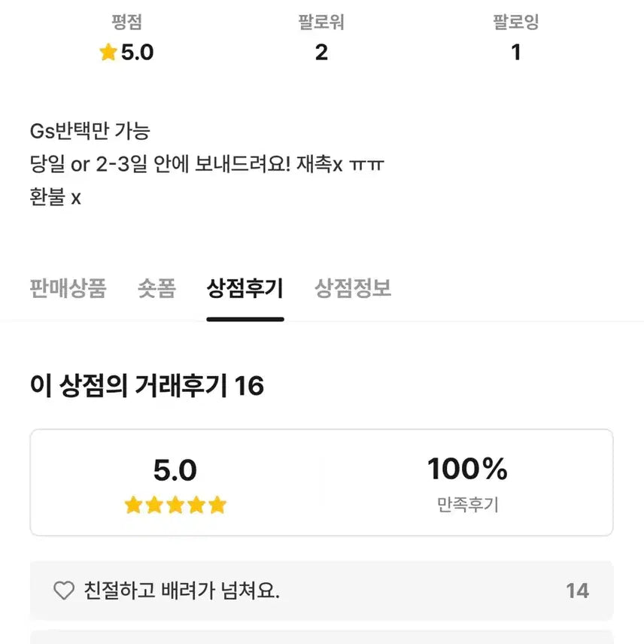Tap the heart icon on the 친절하고 배려가 넘쳐요 row
Screen dimensions: 644x644
coord(64,591)
